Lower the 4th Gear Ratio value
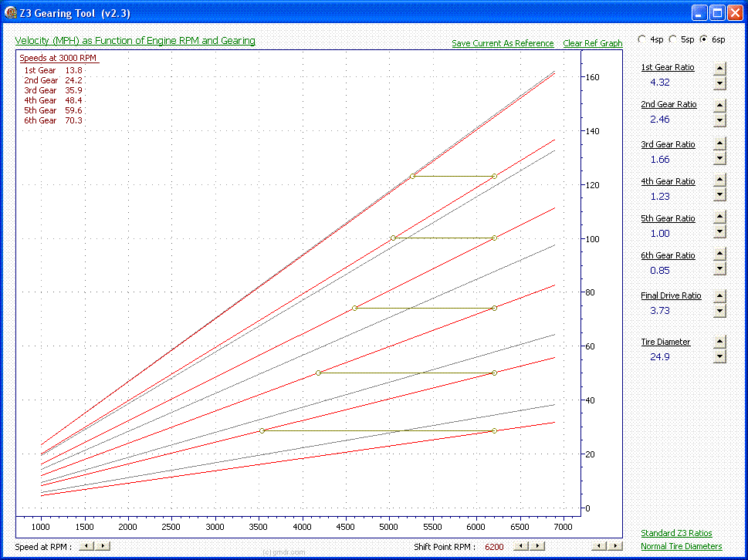This screenshot has height=560, width=748. [x=719, y=195]
